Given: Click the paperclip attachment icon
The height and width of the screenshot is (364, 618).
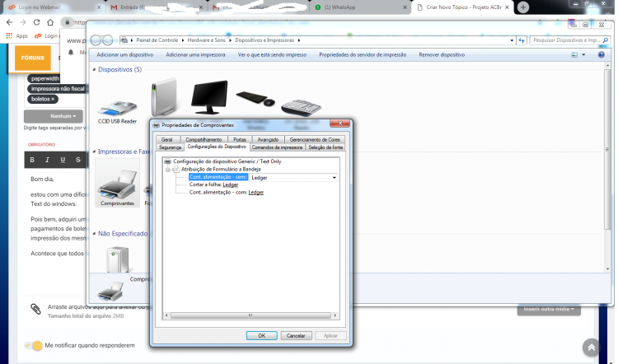Looking at the screenshot, I should (36, 310).
